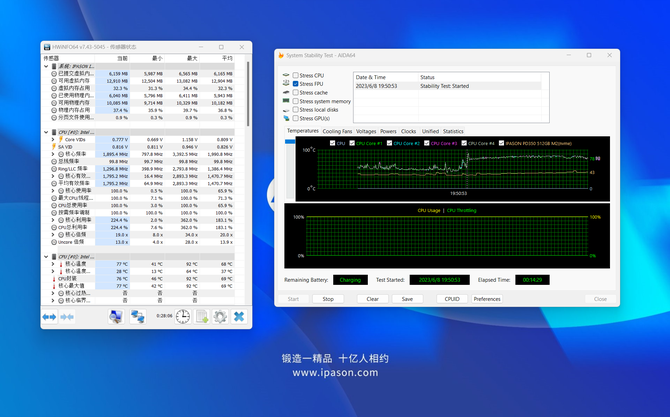Uncheck the Stress FPU checkbox
The height and width of the screenshot is (417, 670).
coord(295,84)
